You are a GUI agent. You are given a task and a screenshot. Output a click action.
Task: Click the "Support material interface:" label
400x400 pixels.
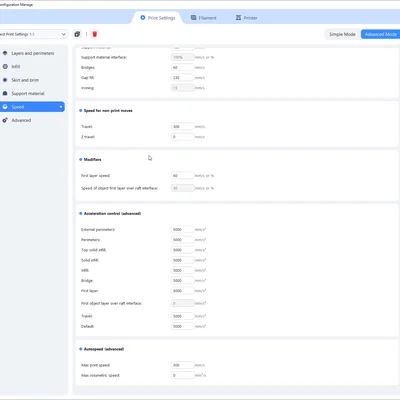pos(104,57)
